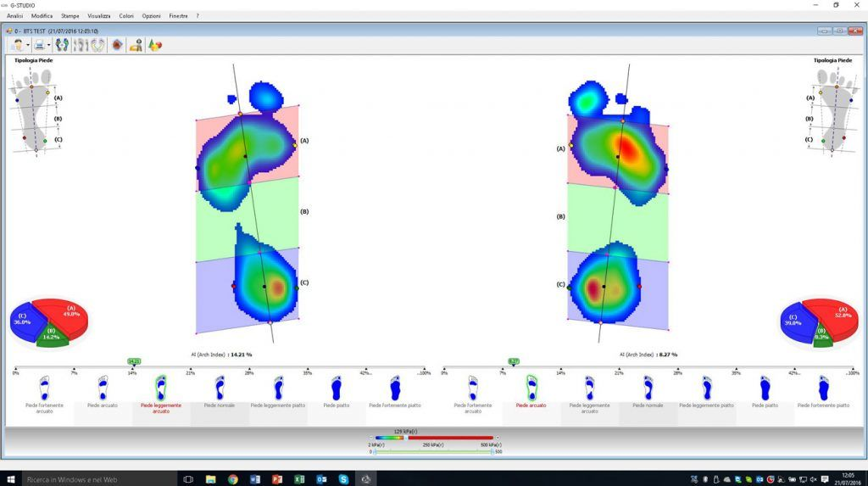Open the Analisi menu
Screen dimensions: 868x486
click(x=15, y=16)
